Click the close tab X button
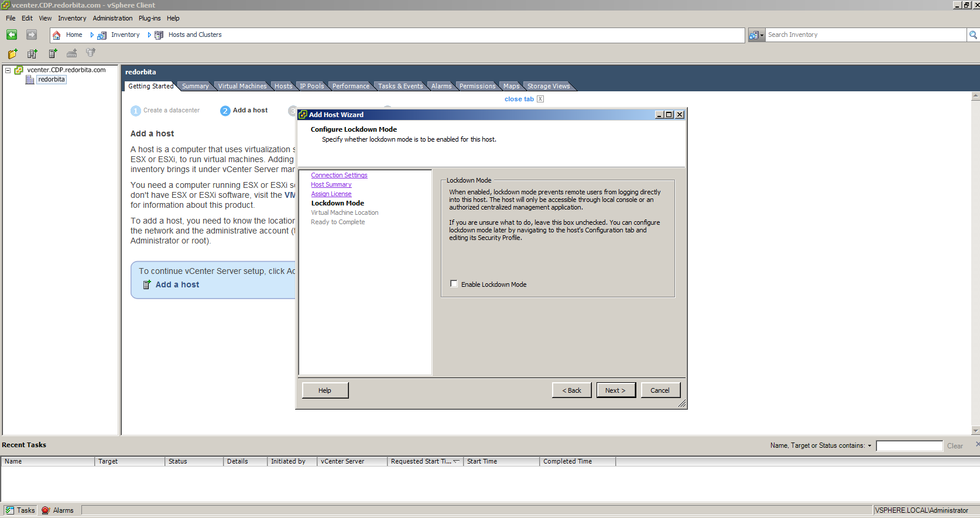 point(540,99)
